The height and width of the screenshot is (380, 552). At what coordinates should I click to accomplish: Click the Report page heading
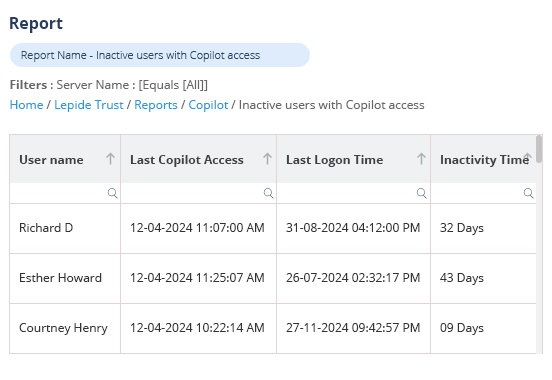click(36, 24)
